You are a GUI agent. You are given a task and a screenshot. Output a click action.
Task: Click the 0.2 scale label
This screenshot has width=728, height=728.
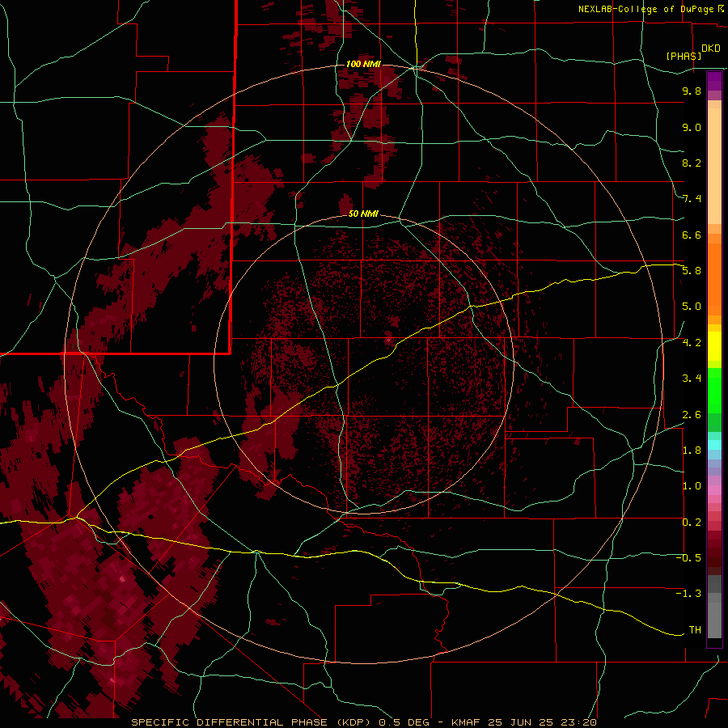(692, 523)
